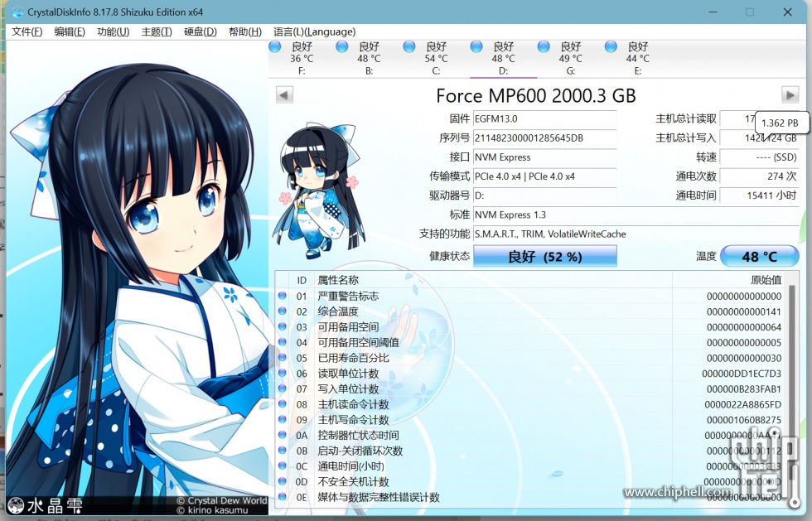Open the 硬盘(D) menu
The height and width of the screenshot is (521, 812).
point(201,31)
